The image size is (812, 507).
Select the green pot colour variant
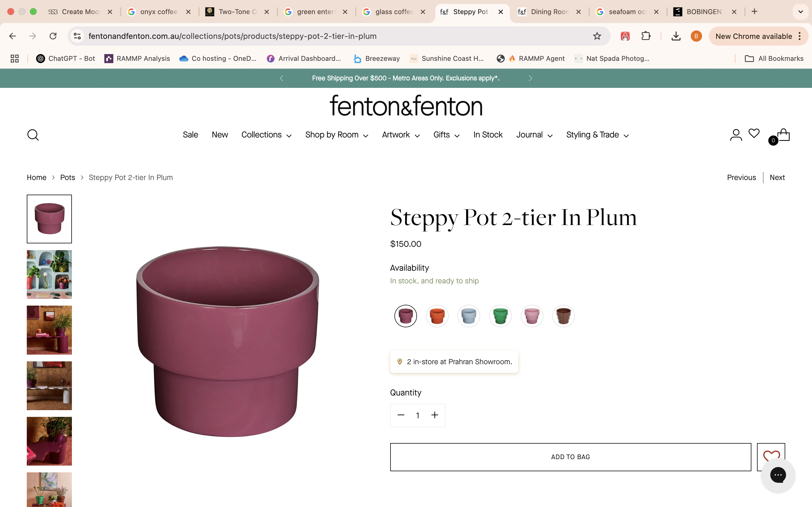[500, 316]
